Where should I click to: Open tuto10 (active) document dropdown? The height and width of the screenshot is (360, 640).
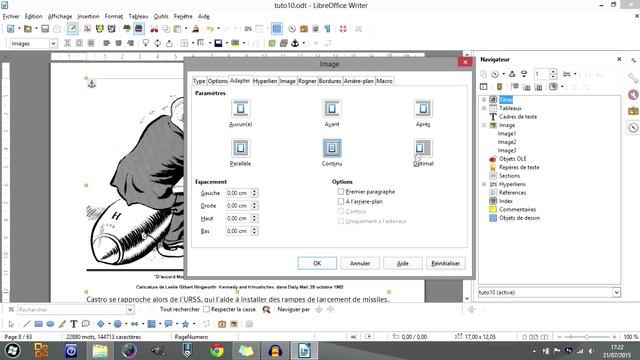pos(616,292)
